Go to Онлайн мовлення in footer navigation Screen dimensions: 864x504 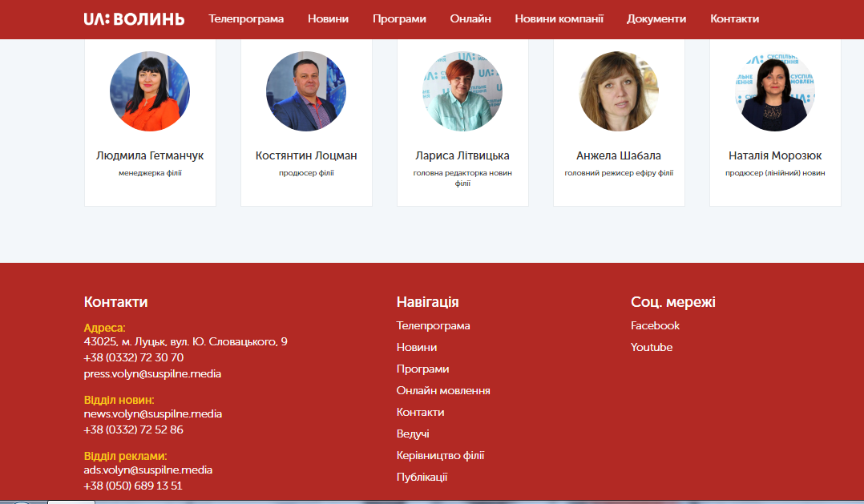click(443, 390)
